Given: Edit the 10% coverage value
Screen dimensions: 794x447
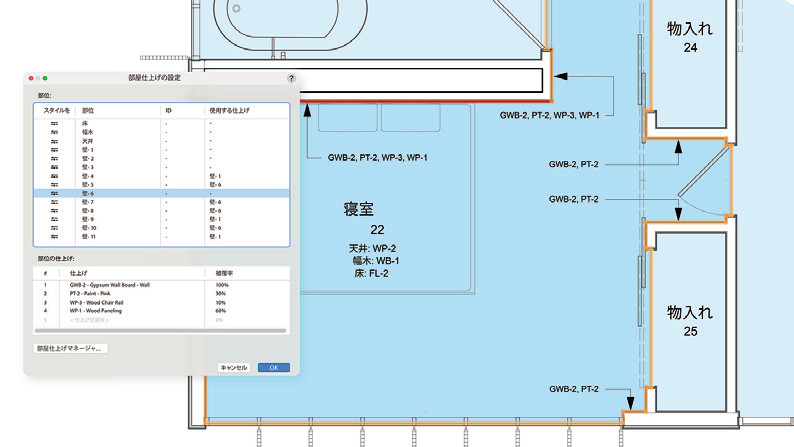Looking at the screenshot, I should pyautogui.click(x=221, y=303).
